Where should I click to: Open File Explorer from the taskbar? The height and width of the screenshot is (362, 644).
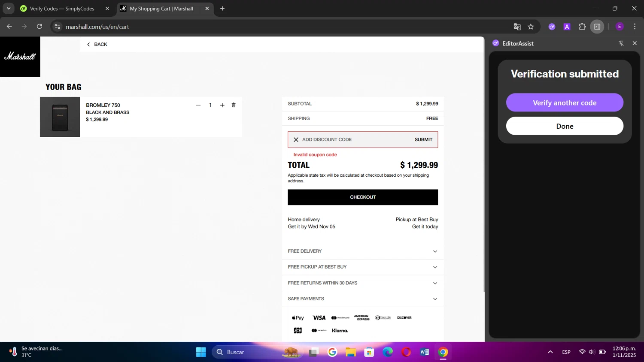click(x=351, y=352)
